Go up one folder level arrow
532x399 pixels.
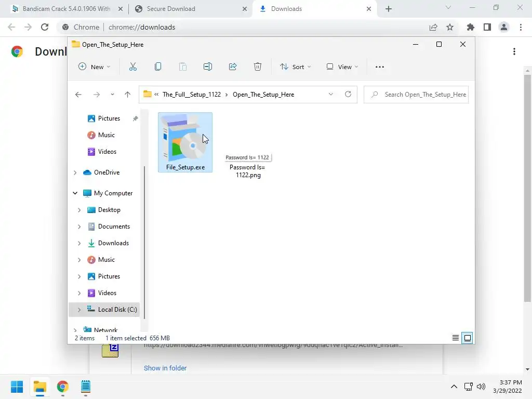tap(128, 95)
